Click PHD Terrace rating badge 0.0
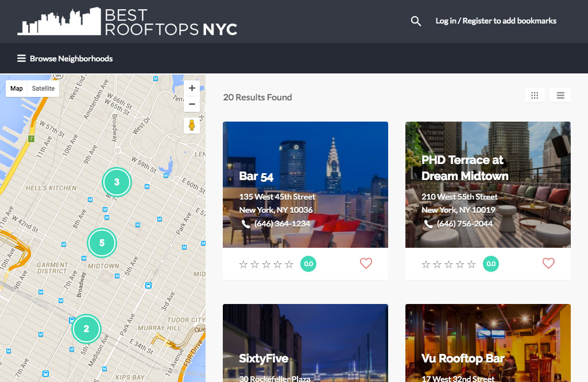 pyautogui.click(x=490, y=264)
